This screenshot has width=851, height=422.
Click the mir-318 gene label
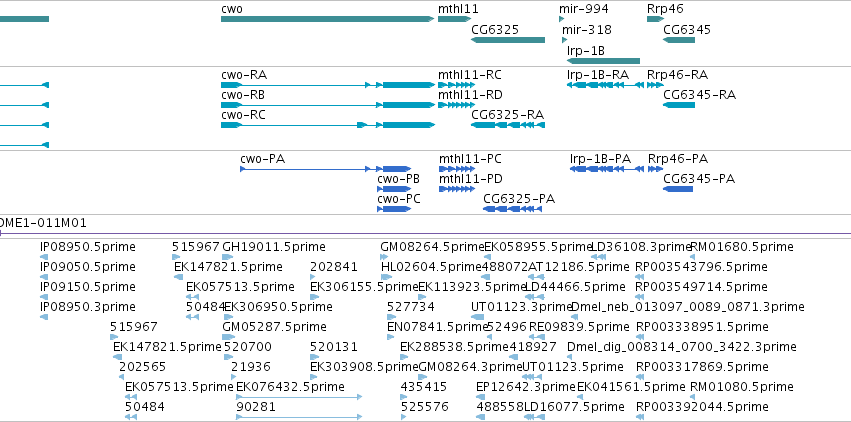click(587, 29)
